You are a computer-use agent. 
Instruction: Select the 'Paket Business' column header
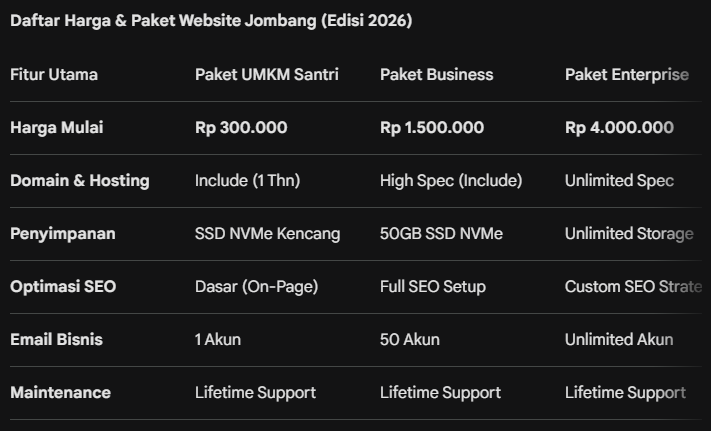(x=436, y=74)
